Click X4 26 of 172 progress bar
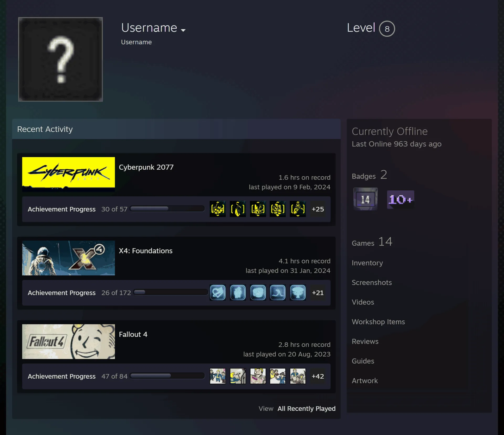 [x=171, y=292]
